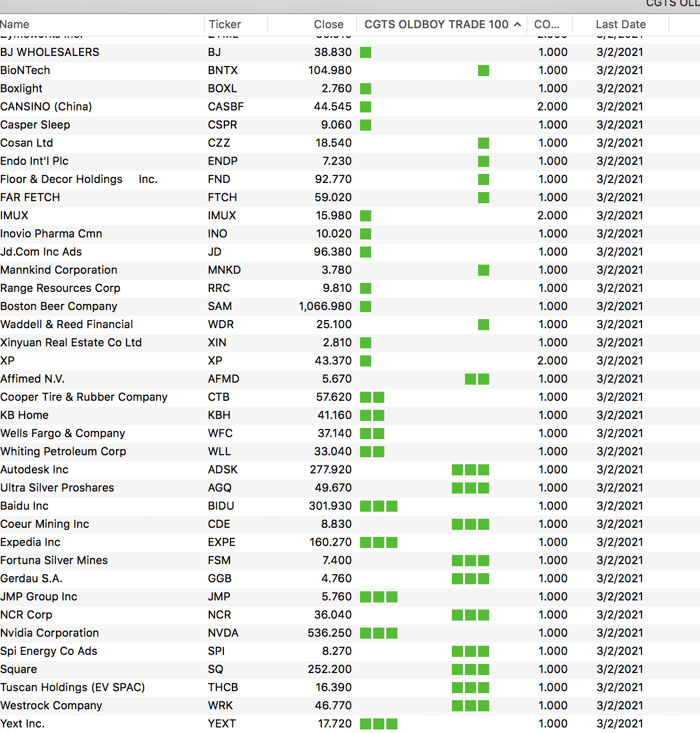Select the CANSINO (China) row name
This screenshot has height=733, width=700.
(46, 107)
